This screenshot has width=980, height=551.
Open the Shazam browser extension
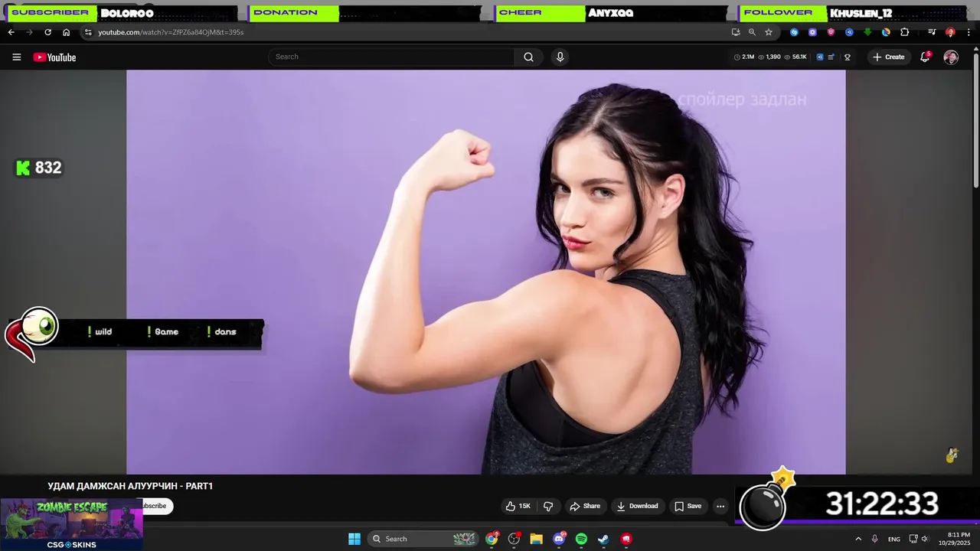794,32
